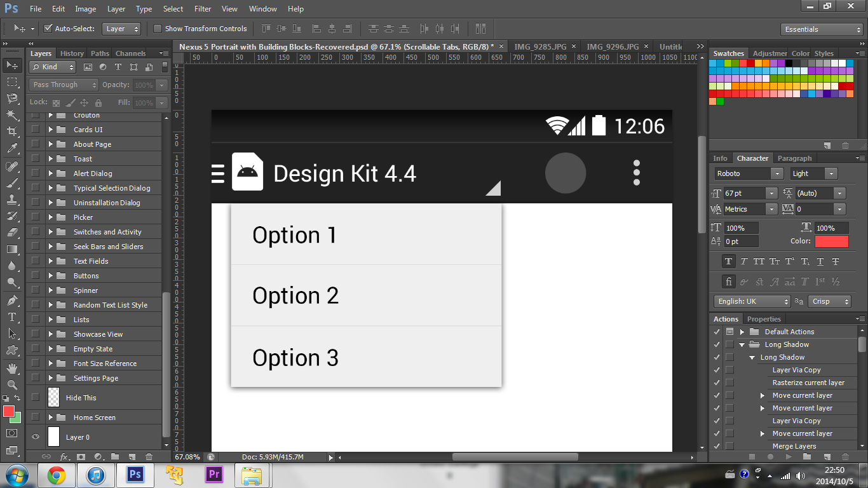This screenshot has height=488, width=868.
Task: Click the 67.08% zoom level field
Action: (187, 457)
